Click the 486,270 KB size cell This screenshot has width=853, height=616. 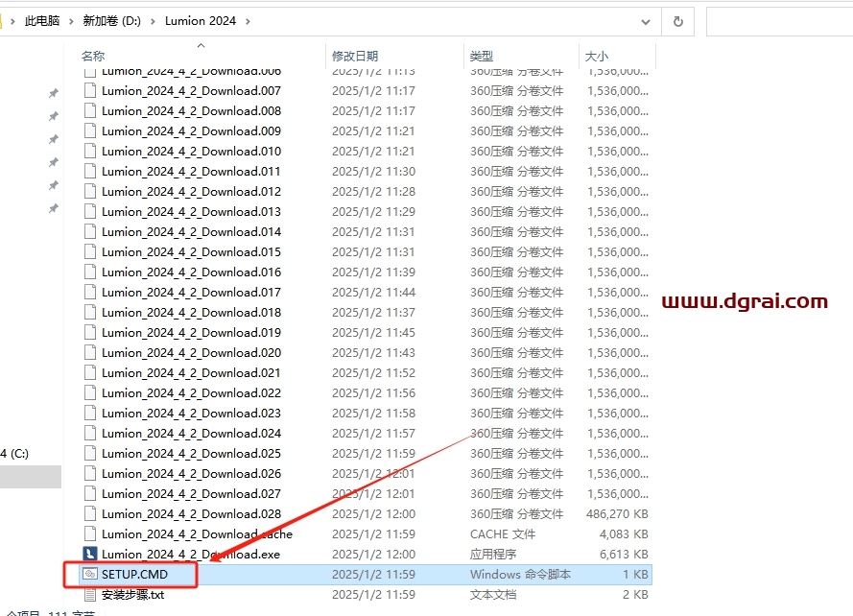tap(617, 513)
